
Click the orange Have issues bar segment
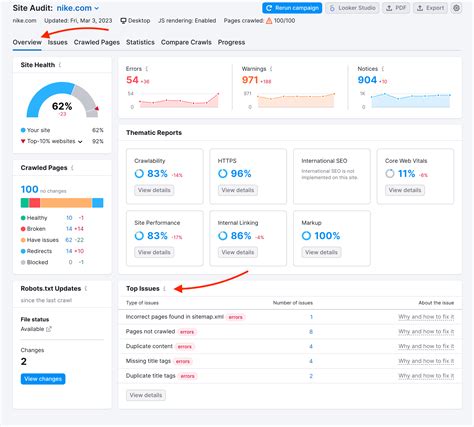(66, 203)
